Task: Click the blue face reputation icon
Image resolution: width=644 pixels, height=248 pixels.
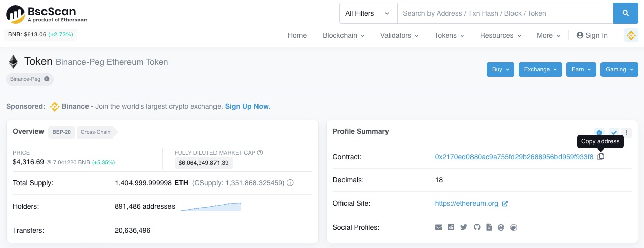Action: tap(599, 133)
